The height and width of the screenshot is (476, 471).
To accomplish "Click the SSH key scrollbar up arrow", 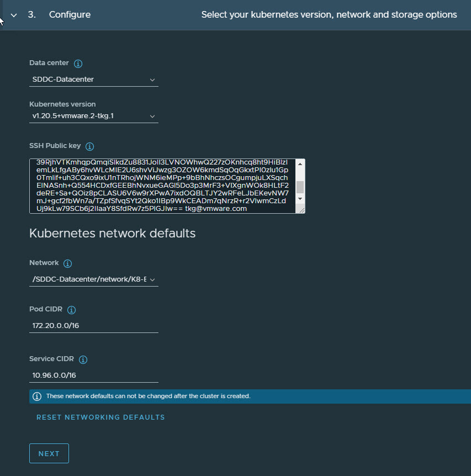I will pos(300,164).
